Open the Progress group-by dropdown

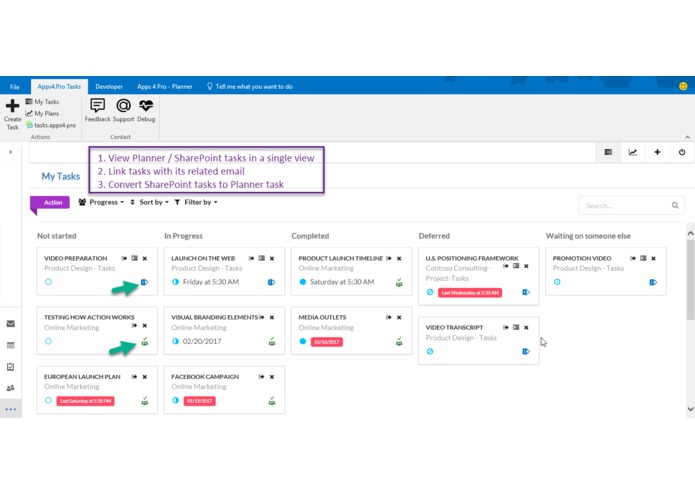(x=101, y=202)
